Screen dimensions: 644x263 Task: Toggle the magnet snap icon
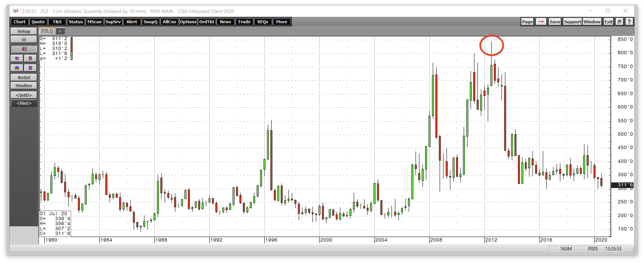(24, 49)
